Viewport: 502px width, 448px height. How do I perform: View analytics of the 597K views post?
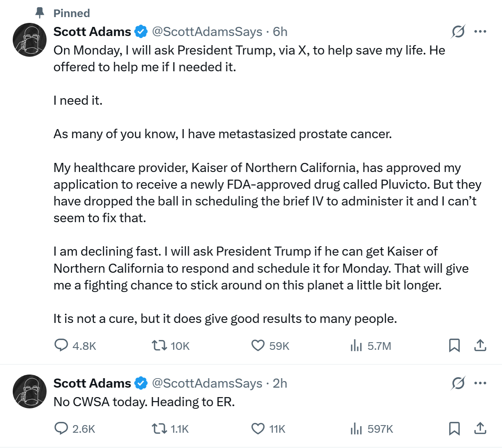356,428
